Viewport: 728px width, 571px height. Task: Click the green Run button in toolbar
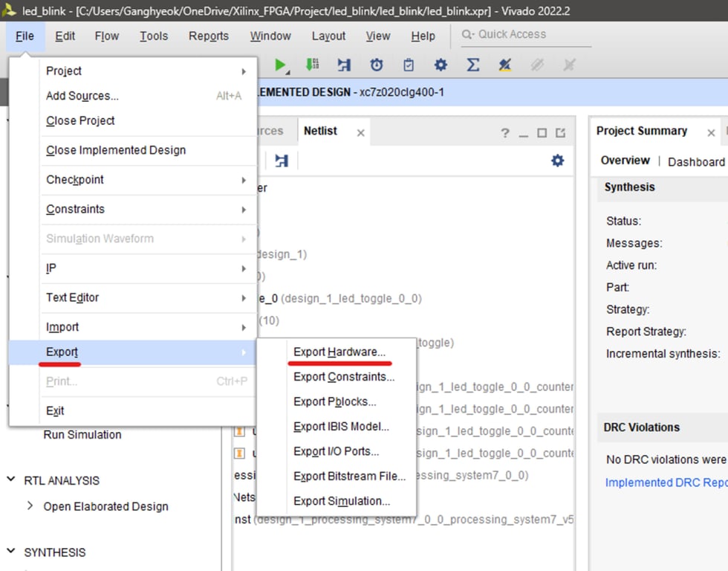click(280, 65)
